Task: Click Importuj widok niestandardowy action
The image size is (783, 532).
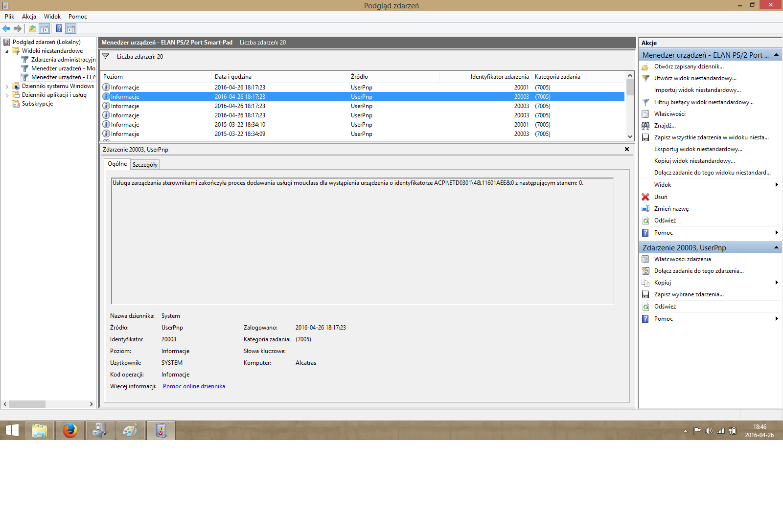Action: (x=697, y=90)
